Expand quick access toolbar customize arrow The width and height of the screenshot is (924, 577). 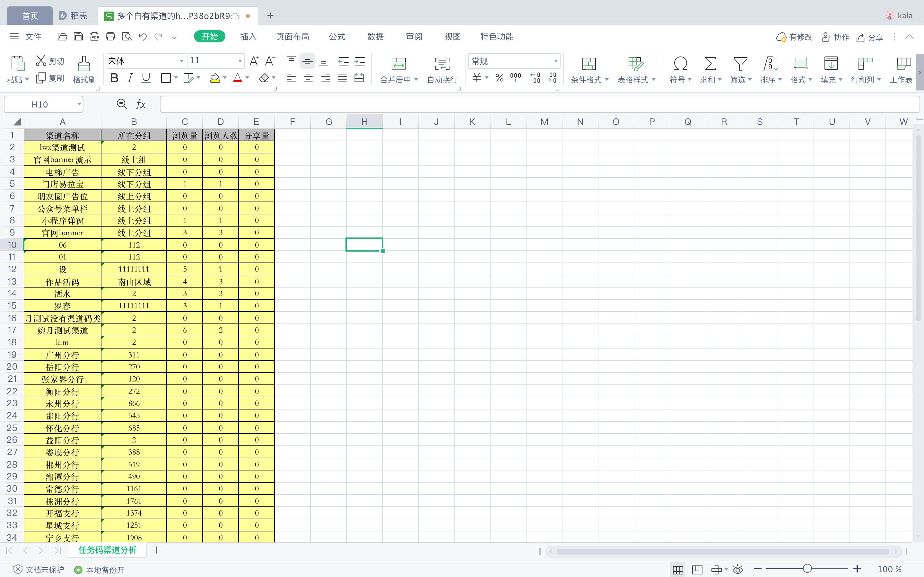click(174, 37)
